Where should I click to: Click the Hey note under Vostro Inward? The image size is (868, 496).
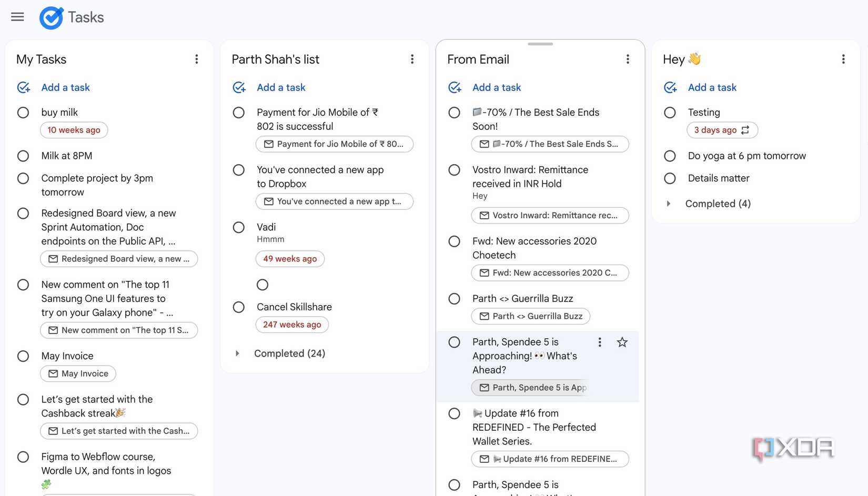click(480, 196)
